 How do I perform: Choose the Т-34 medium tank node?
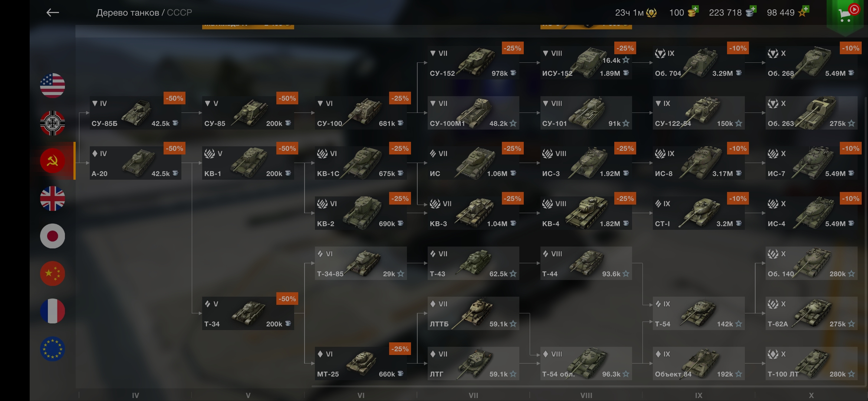[x=248, y=313]
